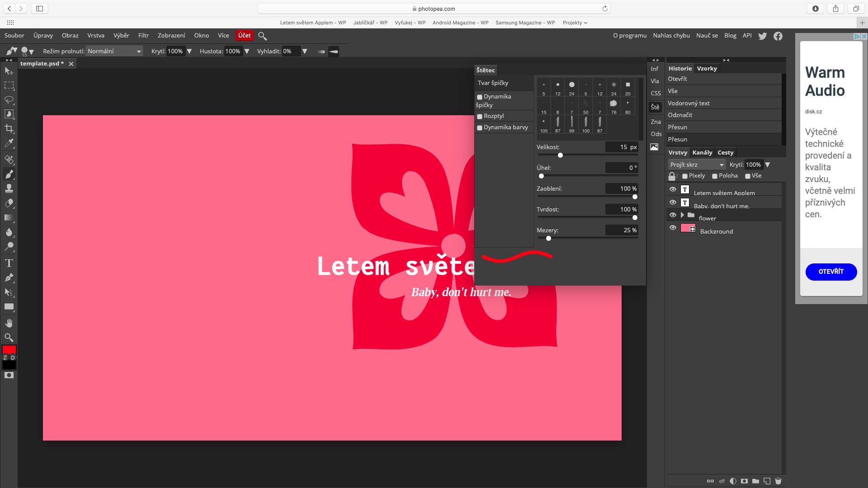Open the Filtr menu
Image resolution: width=868 pixels, height=488 pixels.
click(143, 36)
